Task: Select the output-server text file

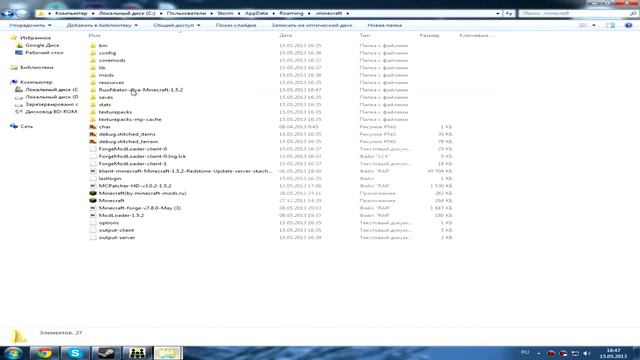Action: 117,238
